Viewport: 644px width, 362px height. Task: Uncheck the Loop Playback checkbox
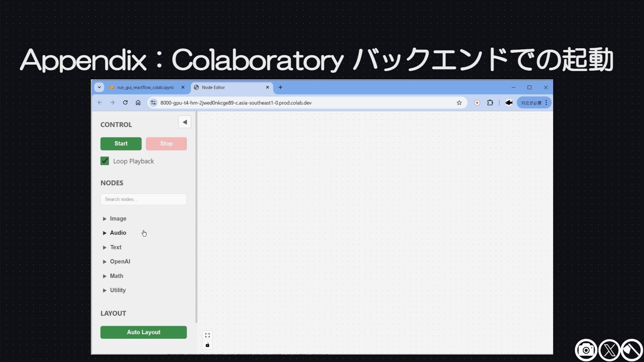(105, 161)
